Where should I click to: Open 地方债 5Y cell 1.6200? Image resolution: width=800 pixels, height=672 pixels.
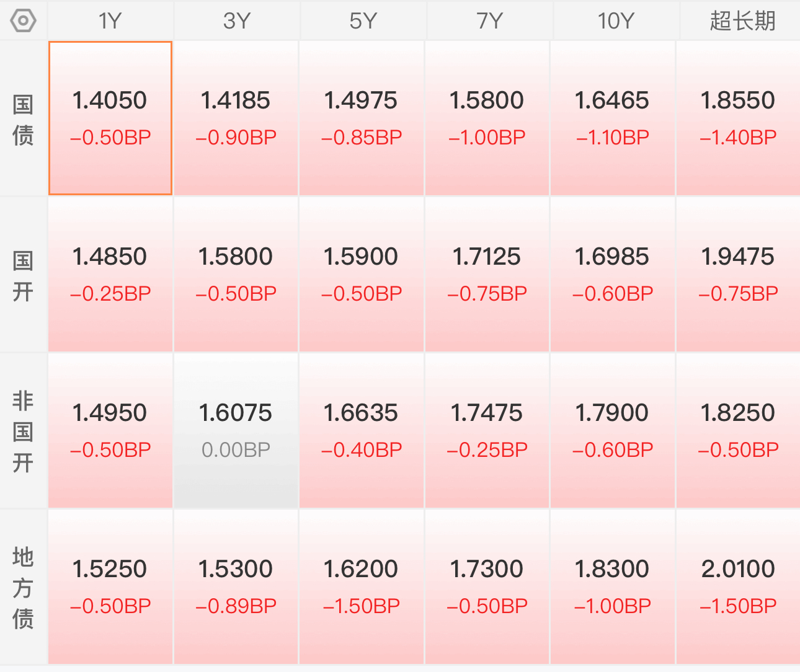point(361,587)
